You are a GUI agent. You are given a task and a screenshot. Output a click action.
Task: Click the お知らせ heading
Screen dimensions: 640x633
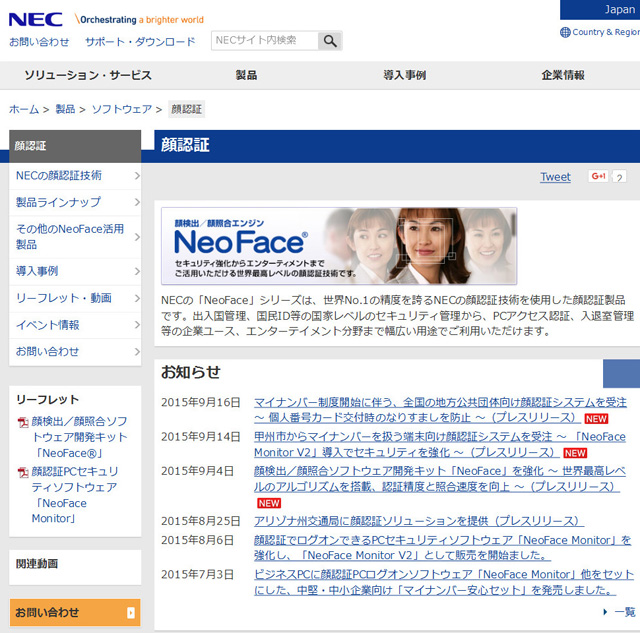191,372
